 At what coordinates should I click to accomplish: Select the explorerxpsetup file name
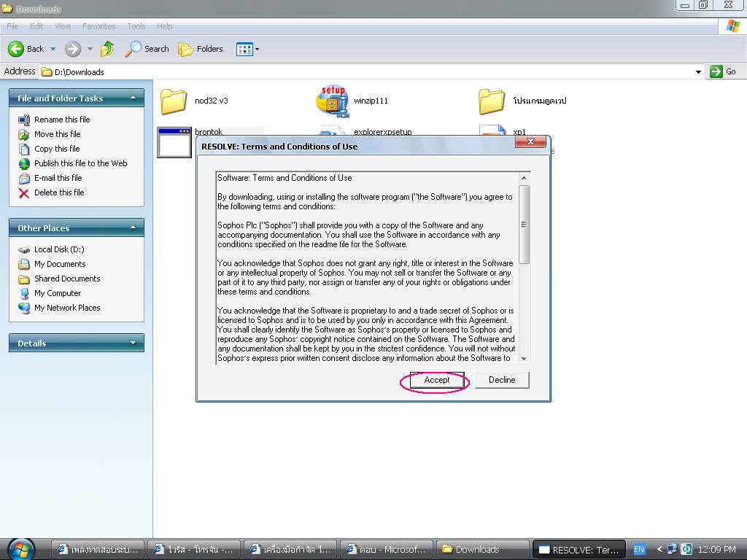pos(382,132)
